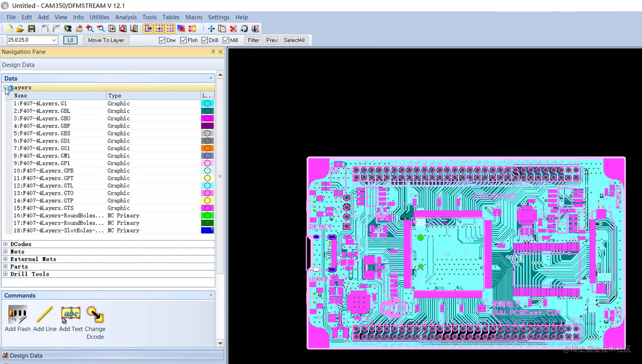Screen dimensions: 642x364
Task: Click the red X Delete icon
Action: coord(233,28)
